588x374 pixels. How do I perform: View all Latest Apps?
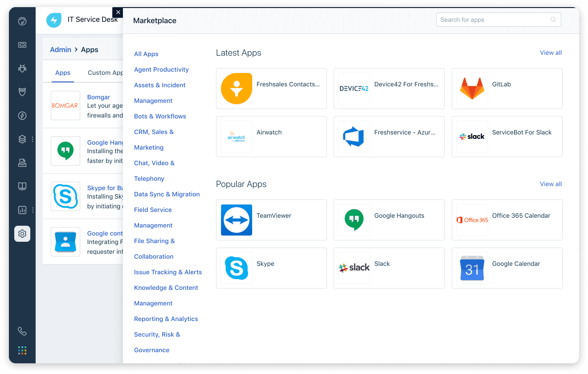(x=551, y=53)
